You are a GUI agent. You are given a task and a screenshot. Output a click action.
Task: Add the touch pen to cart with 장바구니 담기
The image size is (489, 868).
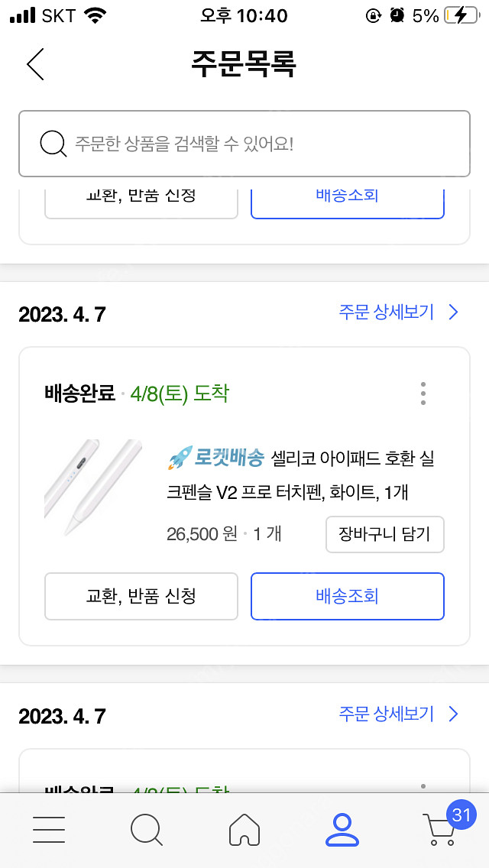click(384, 535)
